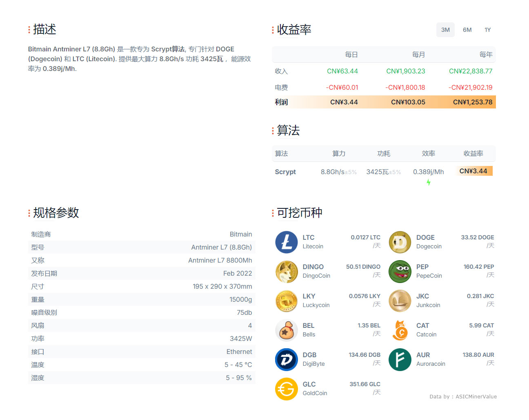This screenshot has height=420, width=529.
Task: Click the Bells BEL bag icon
Action: 287,330
